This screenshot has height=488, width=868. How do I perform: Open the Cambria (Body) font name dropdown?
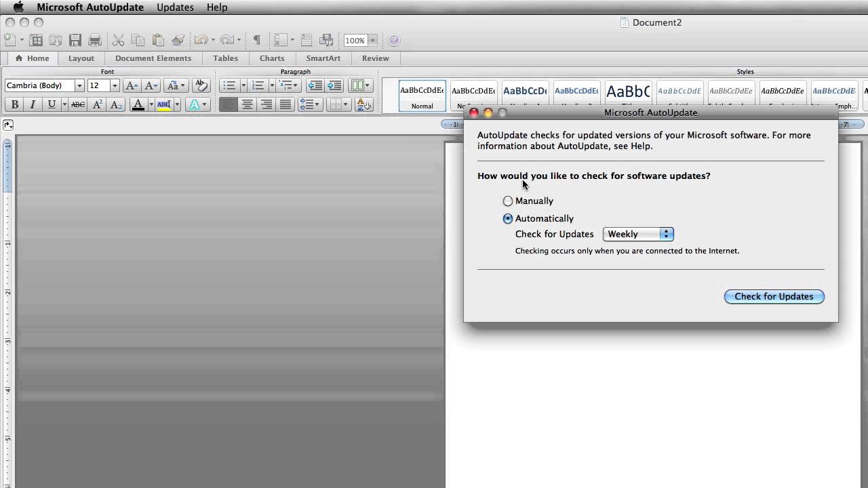coord(79,85)
